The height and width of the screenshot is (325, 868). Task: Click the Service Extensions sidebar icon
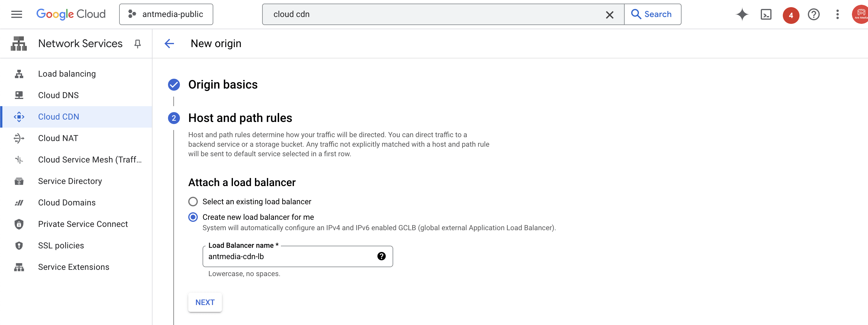(x=19, y=267)
